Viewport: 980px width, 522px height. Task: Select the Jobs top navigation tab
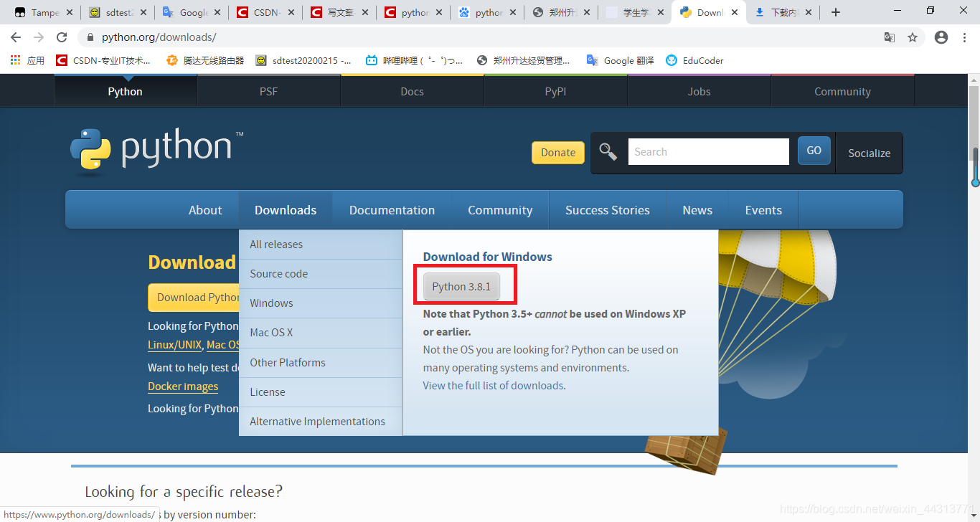point(699,91)
